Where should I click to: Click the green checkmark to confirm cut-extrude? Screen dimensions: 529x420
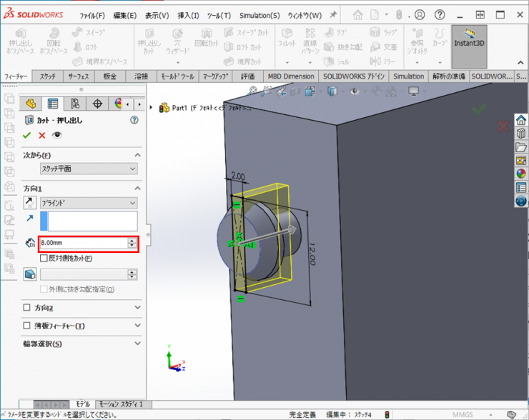[27, 135]
